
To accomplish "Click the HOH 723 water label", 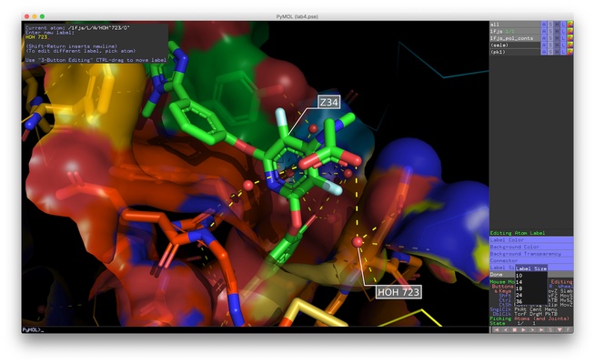I will [x=398, y=292].
